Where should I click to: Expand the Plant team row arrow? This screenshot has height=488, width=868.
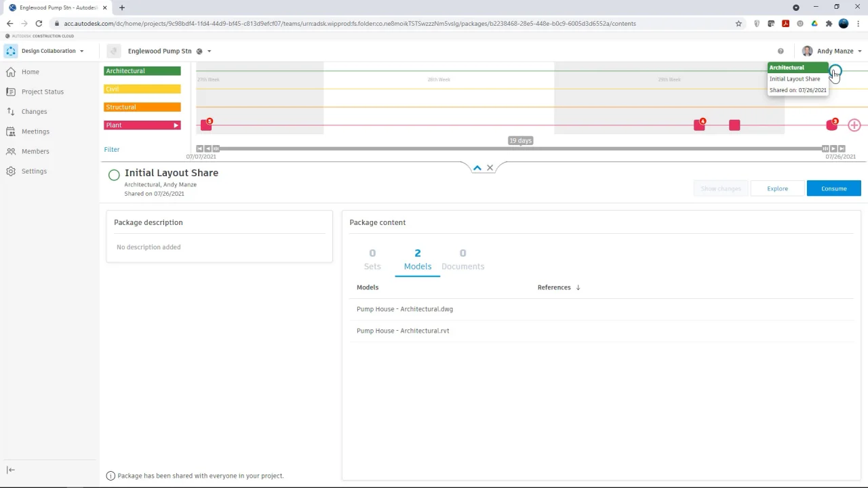pyautogui.click(x=176, y=125)
